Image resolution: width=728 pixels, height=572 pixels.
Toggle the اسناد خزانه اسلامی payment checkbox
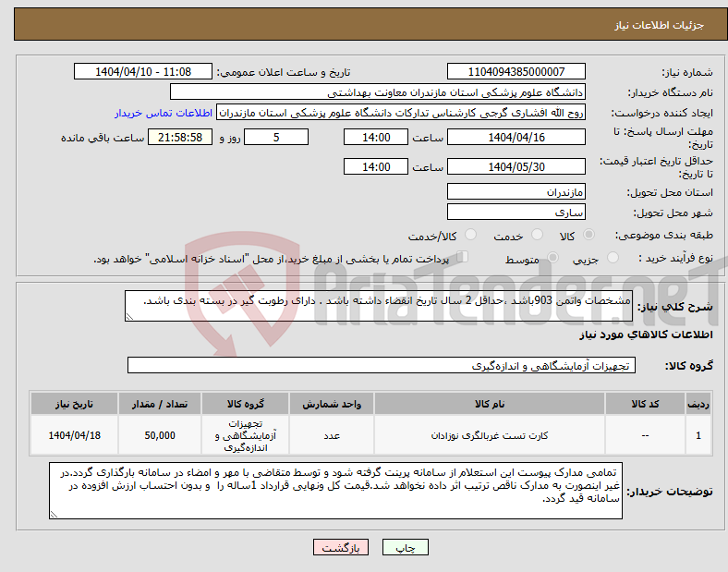[x=463, y=257]
